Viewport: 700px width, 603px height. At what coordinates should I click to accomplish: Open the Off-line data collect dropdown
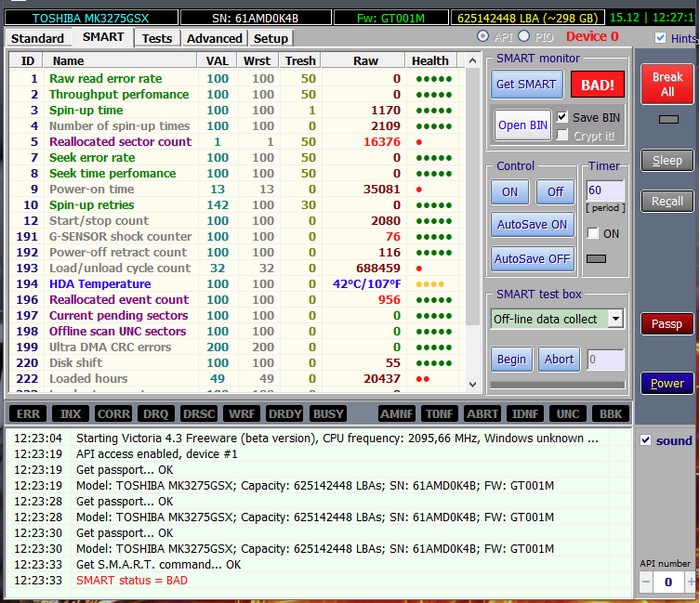[615, 319]
